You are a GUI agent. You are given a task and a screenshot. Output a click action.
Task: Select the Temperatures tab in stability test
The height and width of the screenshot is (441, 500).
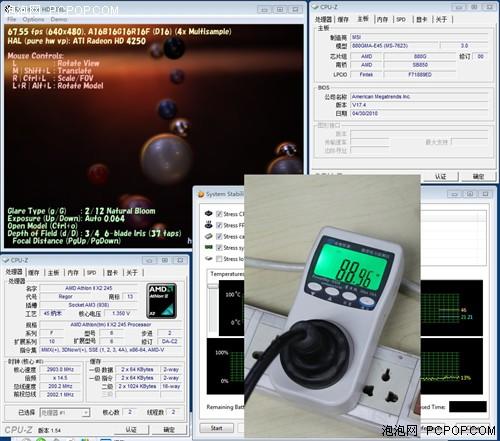pos(226,274)
